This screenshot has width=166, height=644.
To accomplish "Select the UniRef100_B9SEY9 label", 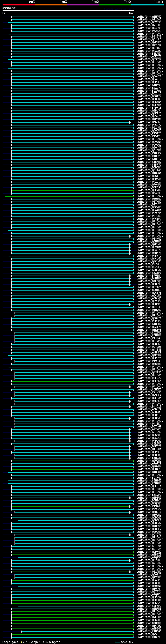I will coord(149,36).
